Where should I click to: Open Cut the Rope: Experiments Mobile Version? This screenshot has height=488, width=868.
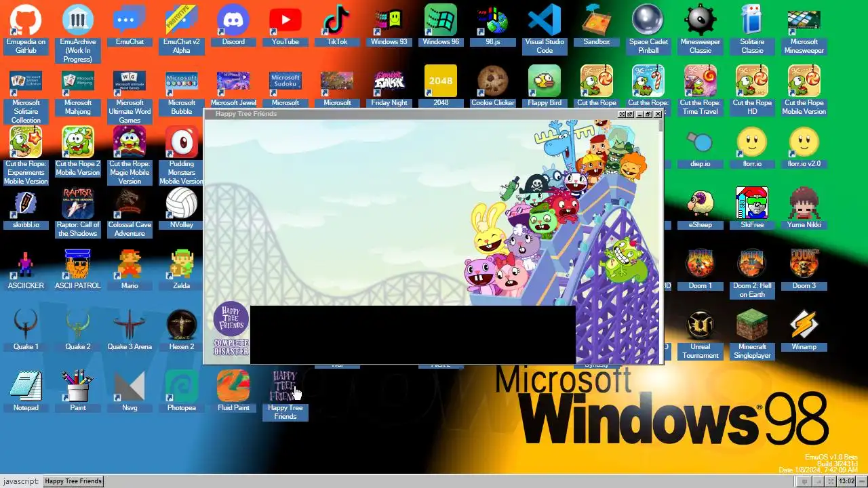click(x=26, y=143)
